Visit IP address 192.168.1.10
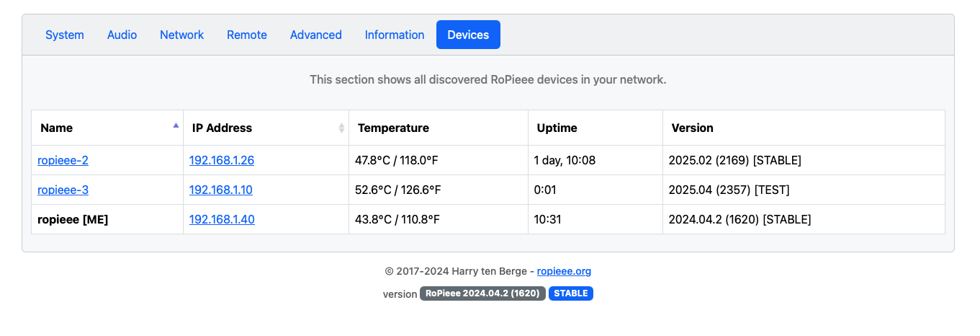Screen dimensions: 980x336 pyautogui.click(x=221, y=190)
